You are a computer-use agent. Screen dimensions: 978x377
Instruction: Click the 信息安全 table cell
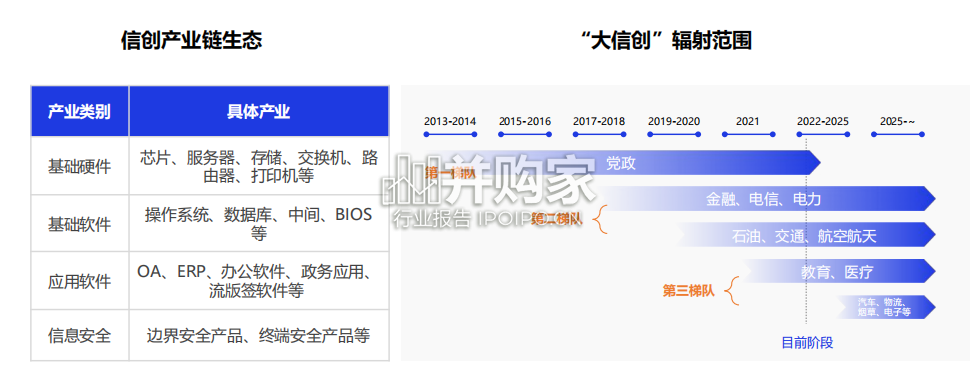coord(80,335)
